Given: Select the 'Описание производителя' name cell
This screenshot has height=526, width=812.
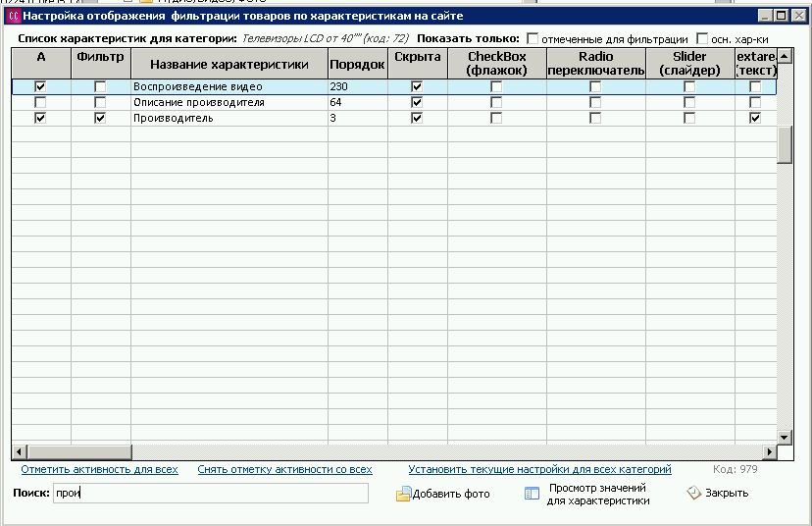Looking at the screenshot, I should coord(229,103).
